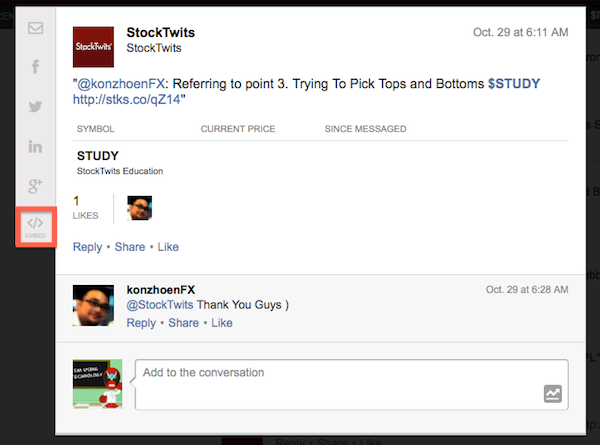This screenshot has width=600, height=445.
Task: Click the konzhoenFX author name
Action: coord(161,290)
